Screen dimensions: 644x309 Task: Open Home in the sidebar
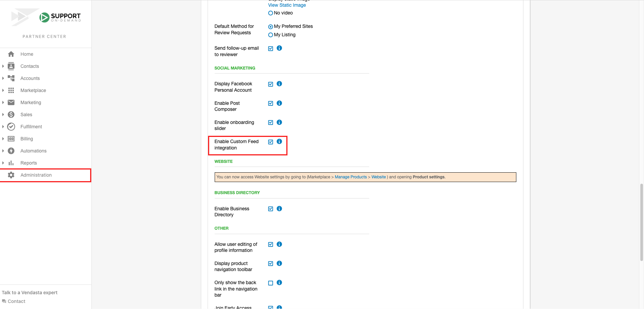pyautogui.click(x=46, y=54)
